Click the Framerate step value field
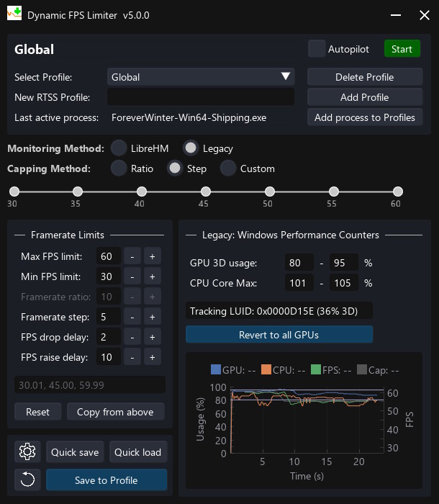 109,317
